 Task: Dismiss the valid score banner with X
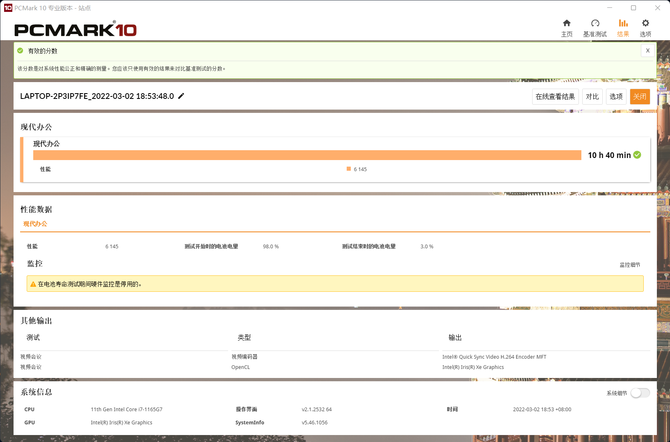pyautogui.click(x=645, y=48)
